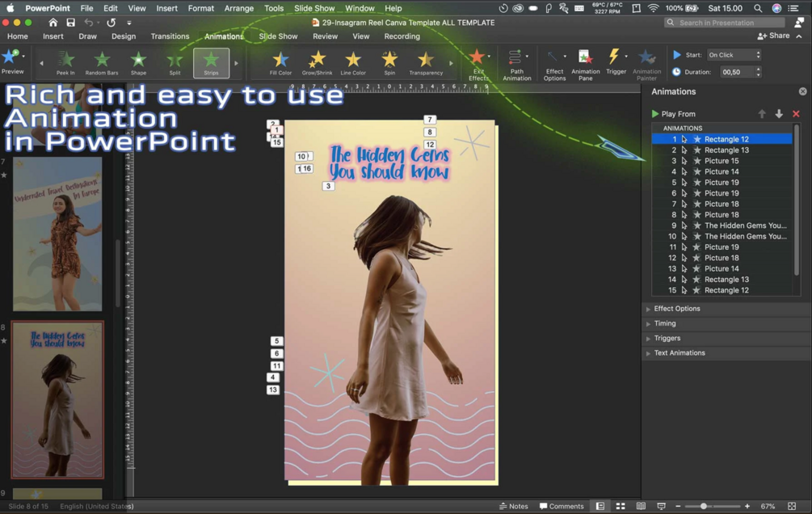Open the Transitions ribbon tab
This screenshot has height=514, width=812.
pos(170,36)
